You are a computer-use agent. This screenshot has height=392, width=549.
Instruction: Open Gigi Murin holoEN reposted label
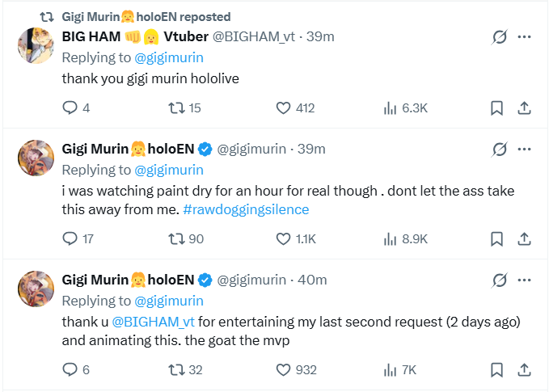coord(146,17)
